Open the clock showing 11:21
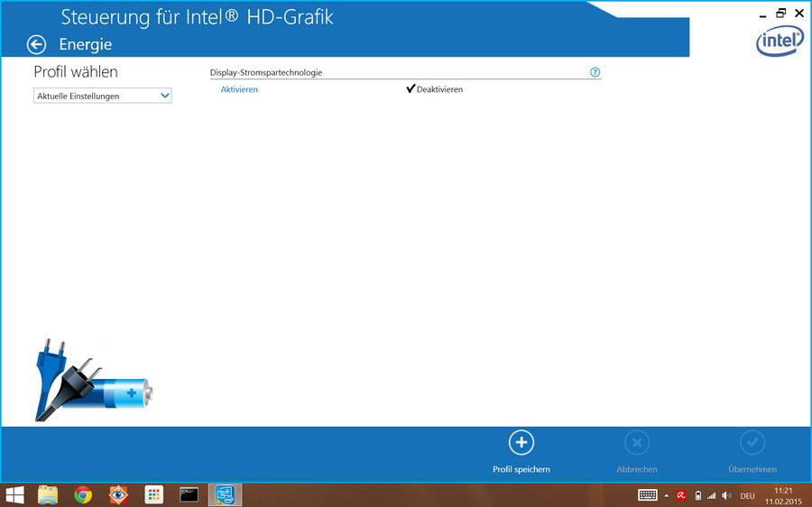Screen dimensions: 812x507 point(783,495)
